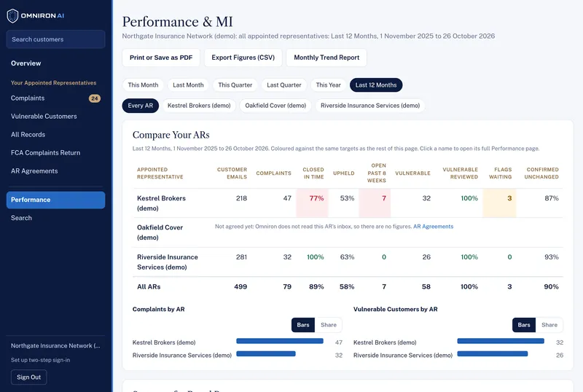Open the Monthly Trend Report
Viewport: 583px width, 392px height.
coord(326,58)
